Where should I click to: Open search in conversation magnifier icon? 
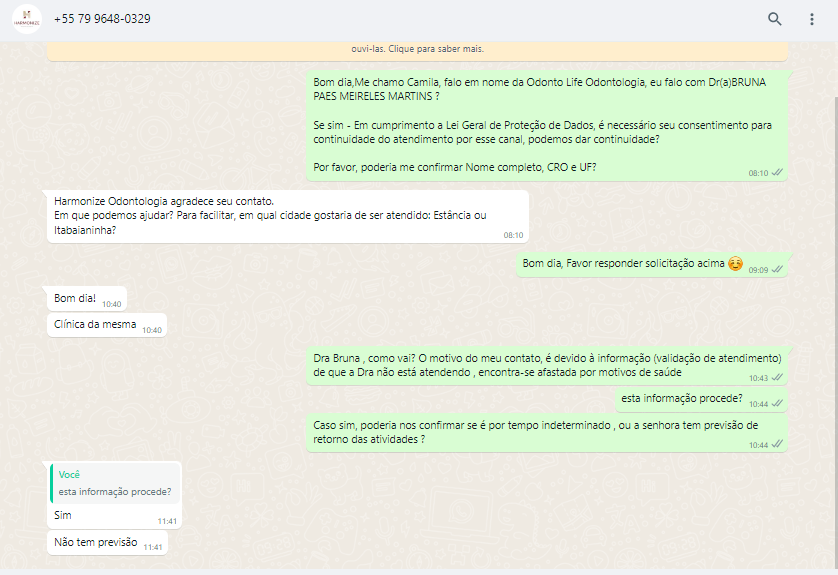tap(774, 19)
